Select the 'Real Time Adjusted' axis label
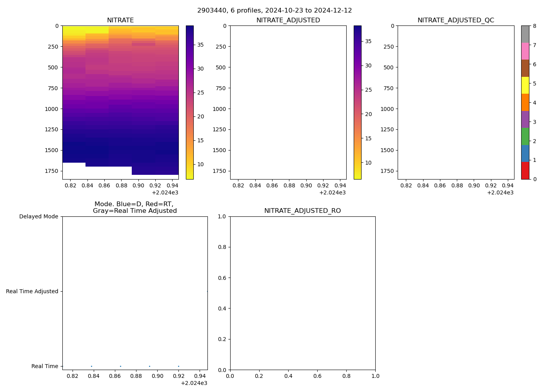This screenshot has width=549, height=392. click(32, 291)
